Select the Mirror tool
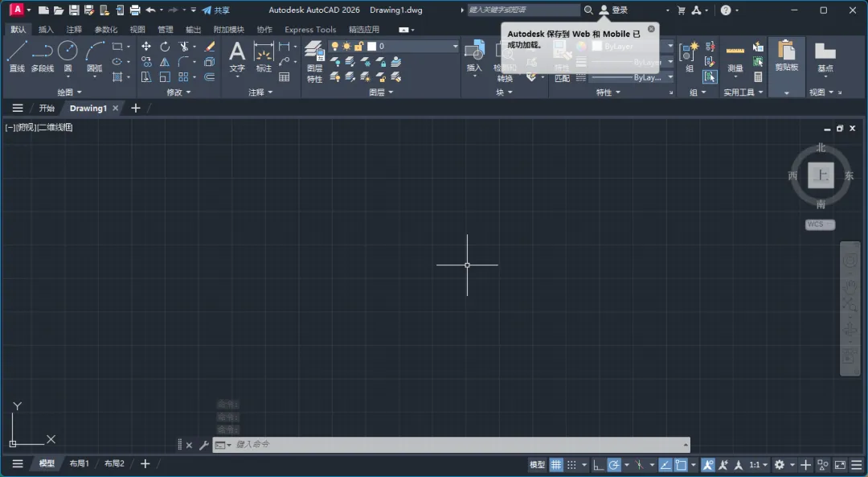This screenshot has height=477, width=868. (165, 61)
